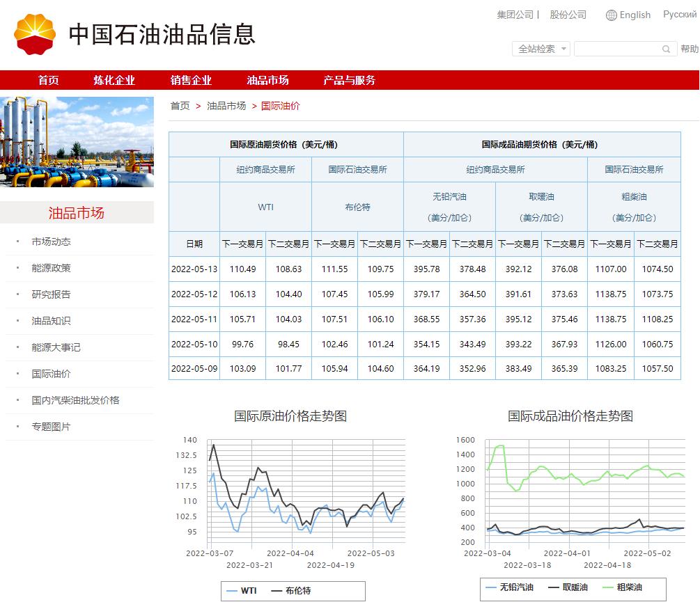Switch the site to English
Image resolution: width=700 pixels, height=609 pixels.
(634, 15)
